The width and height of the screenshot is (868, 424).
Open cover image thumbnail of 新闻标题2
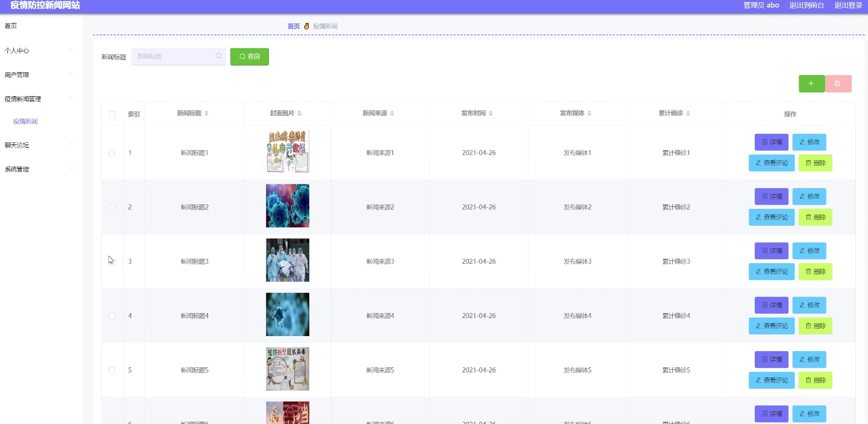287,206
